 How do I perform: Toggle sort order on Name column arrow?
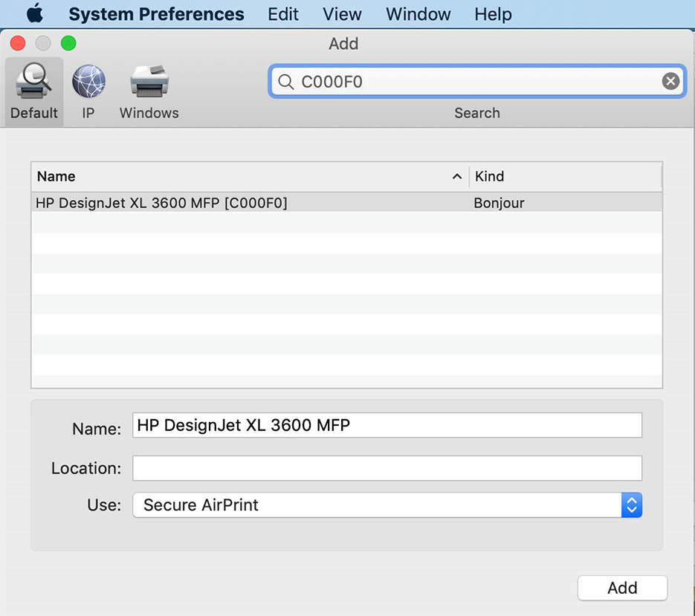point(457,177)
